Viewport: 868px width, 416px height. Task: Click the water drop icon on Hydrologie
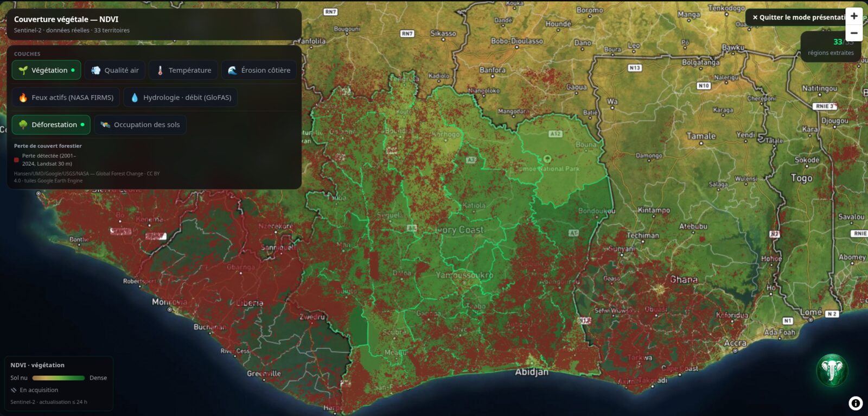135,97
